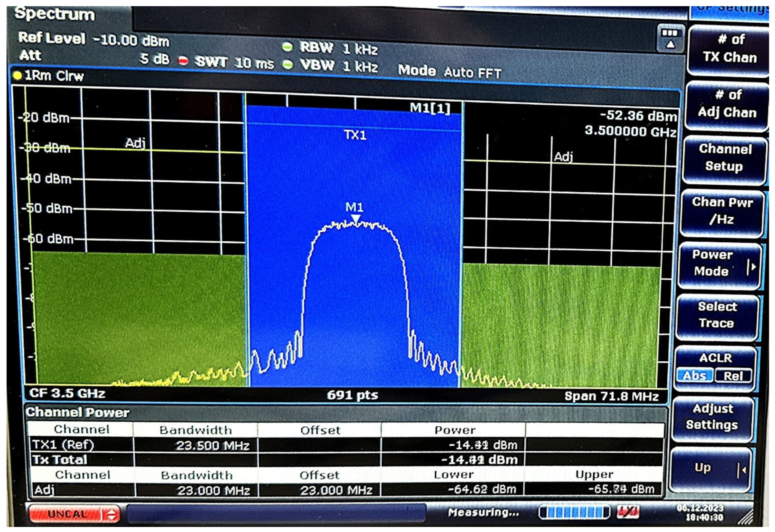Click the UNCAL indicator arrows icon
775x532 pixels.
pyautogui.click(x=111, y=514)
